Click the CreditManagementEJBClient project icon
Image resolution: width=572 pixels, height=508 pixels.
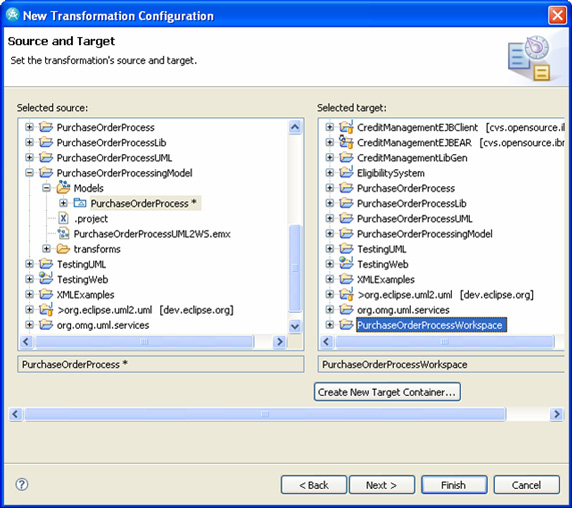(x=346, y=127)
